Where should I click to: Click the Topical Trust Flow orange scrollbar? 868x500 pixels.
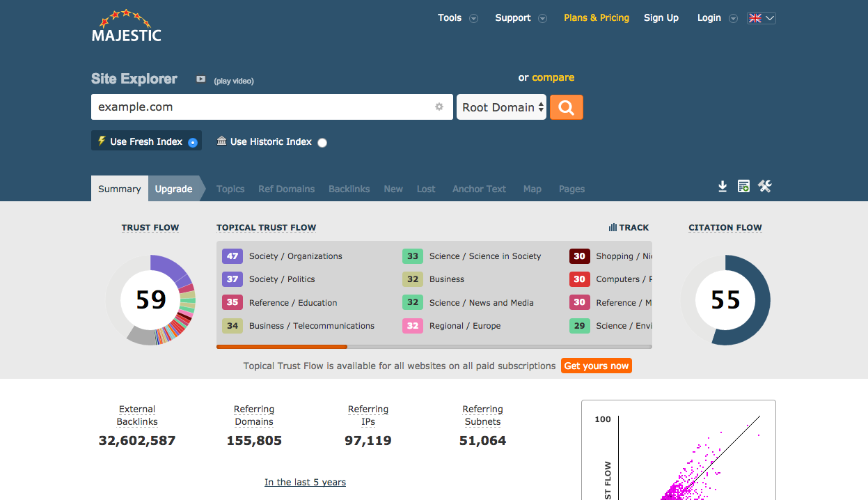pos(281,346)
